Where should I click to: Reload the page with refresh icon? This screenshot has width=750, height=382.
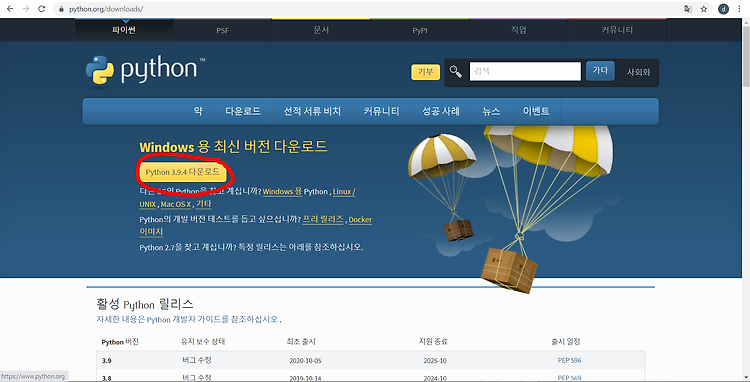(42, 9)
